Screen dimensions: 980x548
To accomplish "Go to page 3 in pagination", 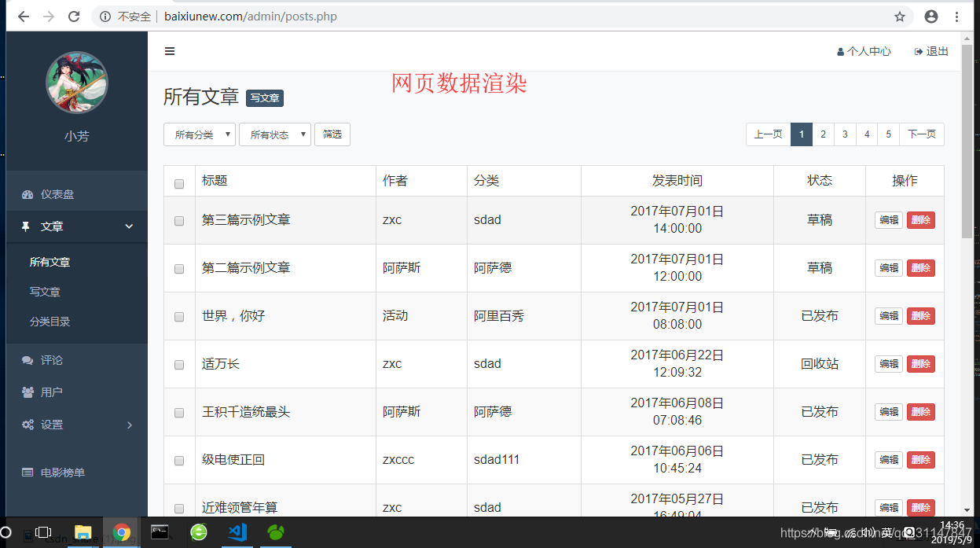I will (x=845, y=134).
